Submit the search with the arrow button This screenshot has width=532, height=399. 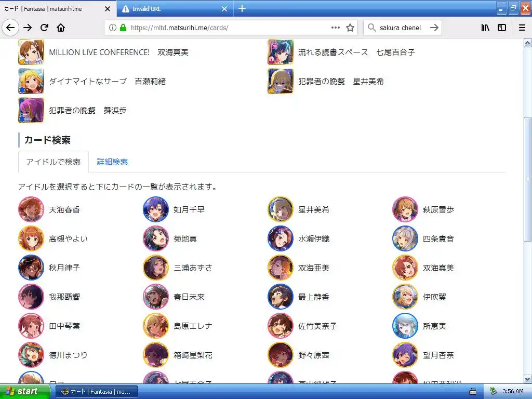coord(434,28)
